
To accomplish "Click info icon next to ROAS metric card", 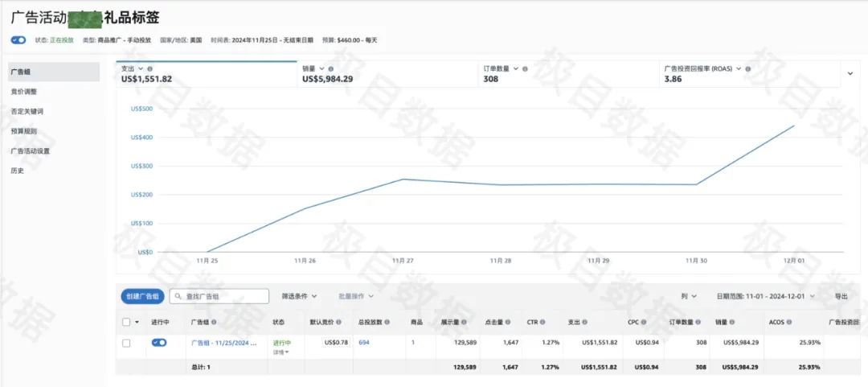I will coord(747,68).
